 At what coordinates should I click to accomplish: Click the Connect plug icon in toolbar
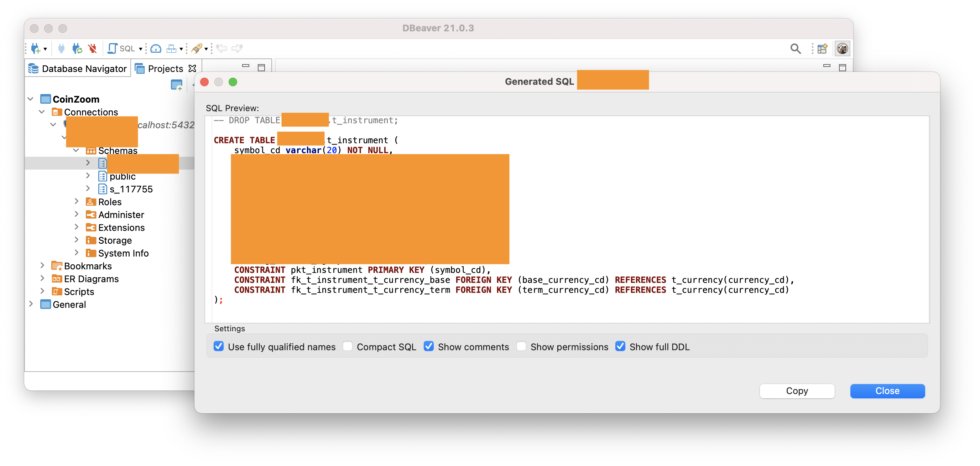pos(61,48)
